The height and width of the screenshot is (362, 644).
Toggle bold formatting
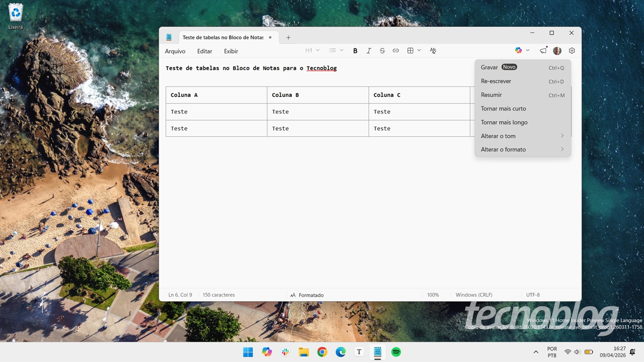coord(355,50)
